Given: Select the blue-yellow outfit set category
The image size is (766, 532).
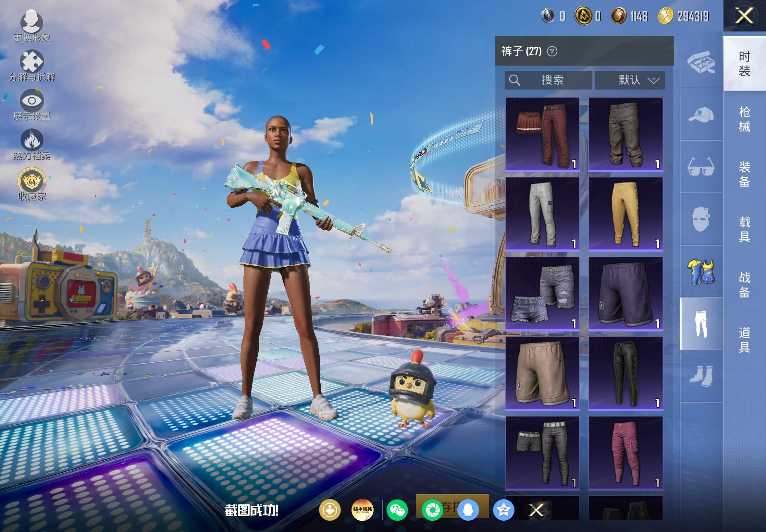Looking at the screenshot, I should point(701,272).
